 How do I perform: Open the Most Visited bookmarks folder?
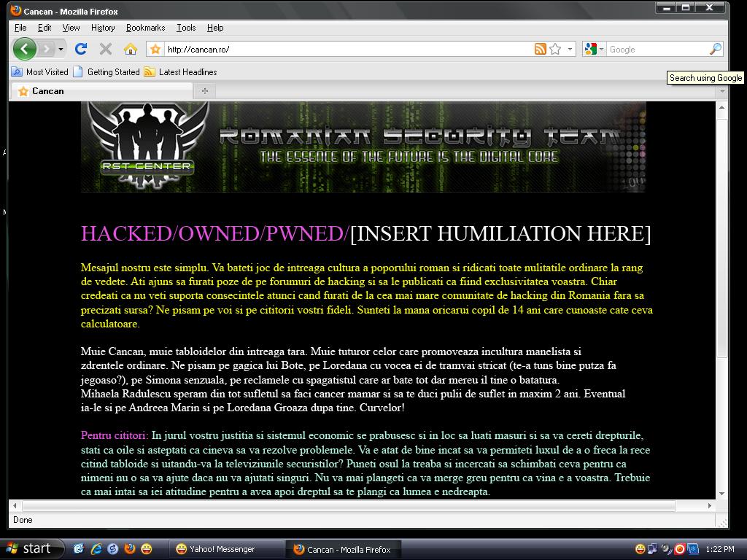point(40,72)
